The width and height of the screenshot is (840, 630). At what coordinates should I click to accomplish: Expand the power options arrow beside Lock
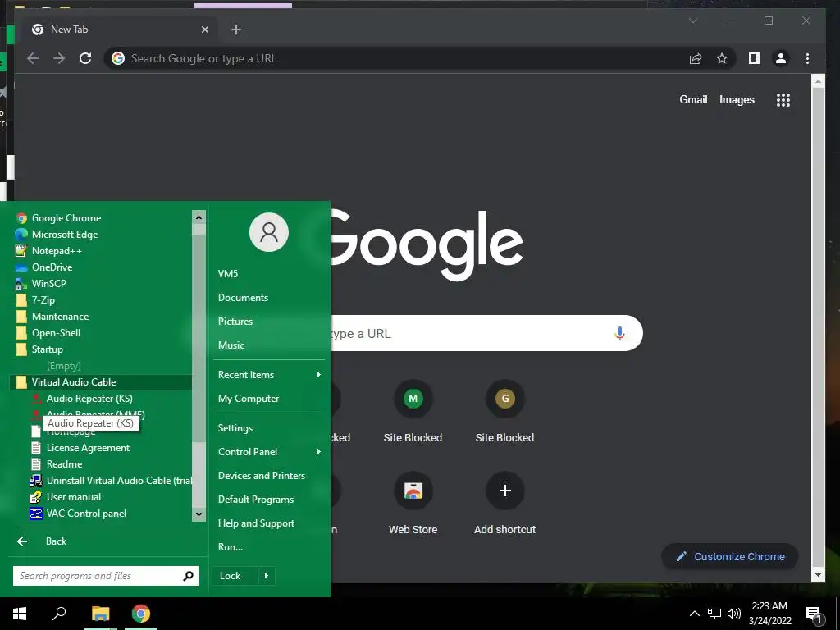267,576
